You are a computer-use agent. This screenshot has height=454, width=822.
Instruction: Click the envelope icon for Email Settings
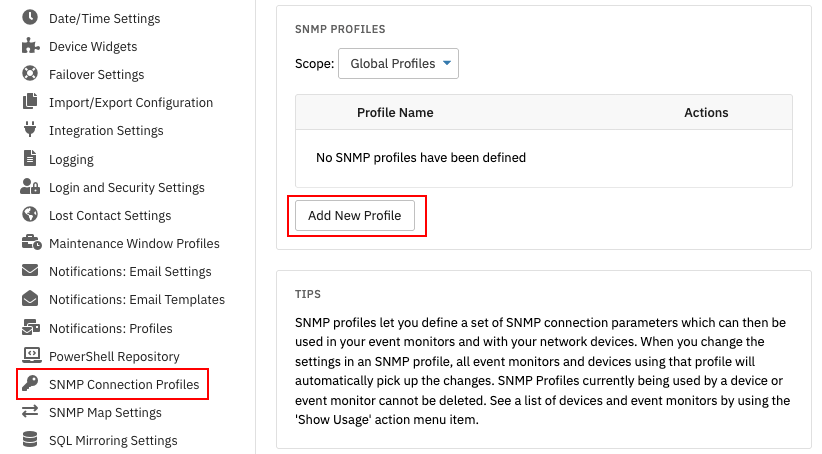[x=30, y=271]
